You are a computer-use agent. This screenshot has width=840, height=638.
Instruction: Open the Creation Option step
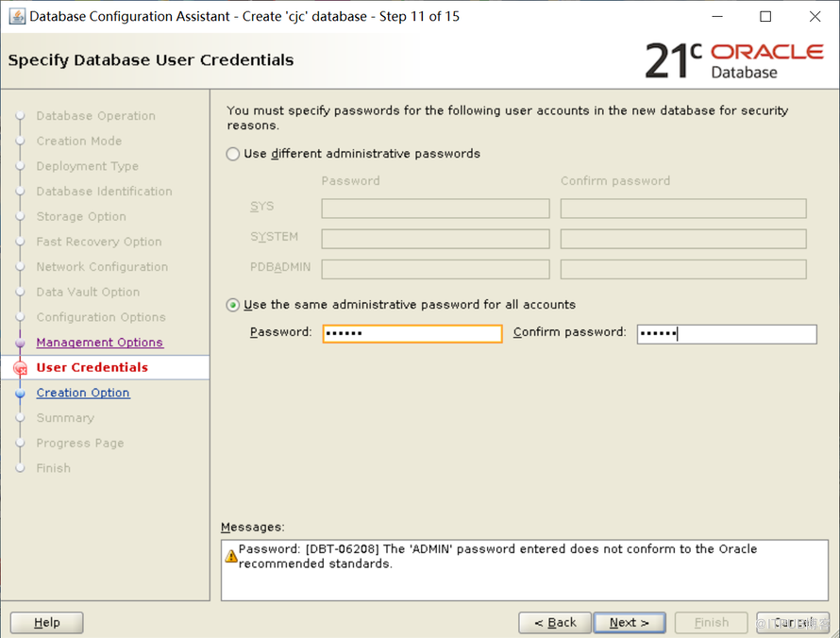(83, 393)
